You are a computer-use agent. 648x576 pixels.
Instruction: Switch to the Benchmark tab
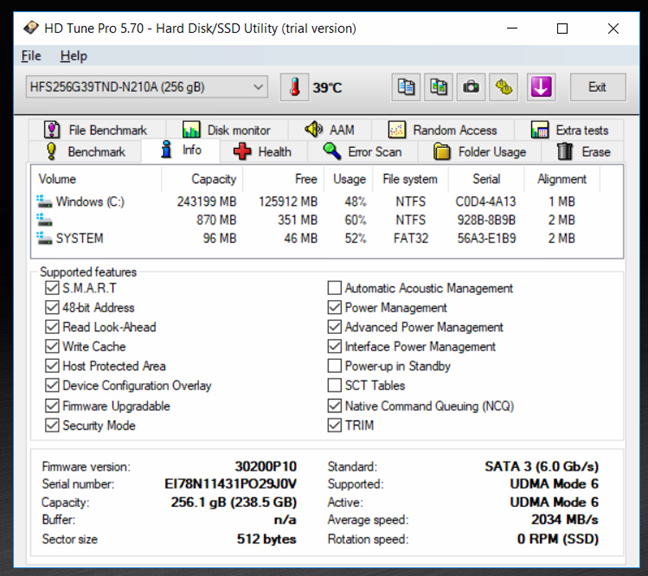point(85,152)
